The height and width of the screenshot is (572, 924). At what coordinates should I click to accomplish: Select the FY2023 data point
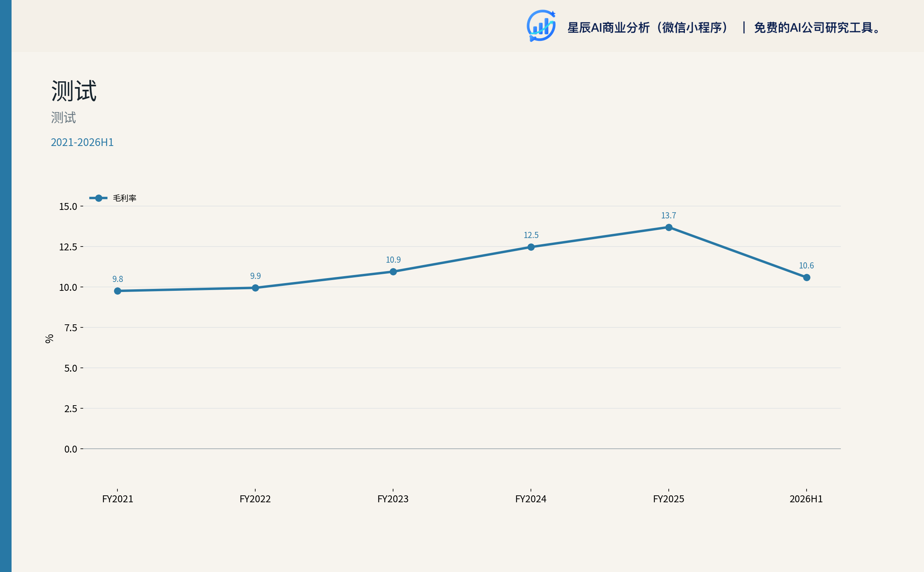coord(393,272)
